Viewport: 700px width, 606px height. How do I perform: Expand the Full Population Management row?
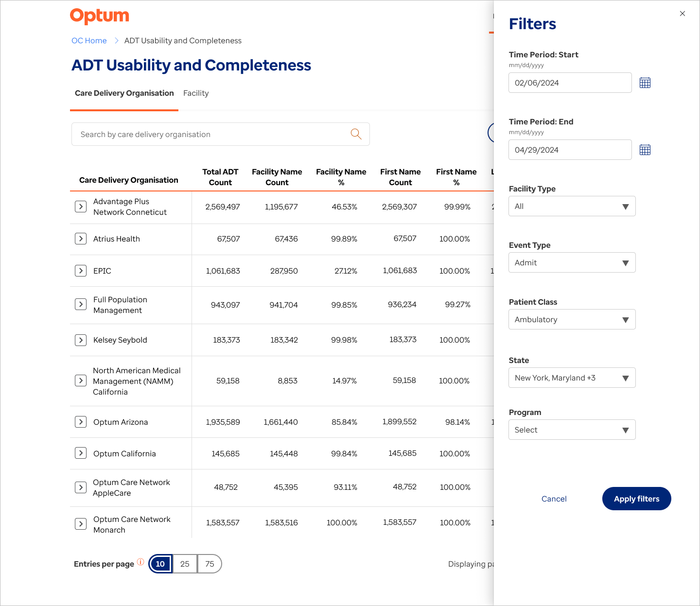point(81,304)
